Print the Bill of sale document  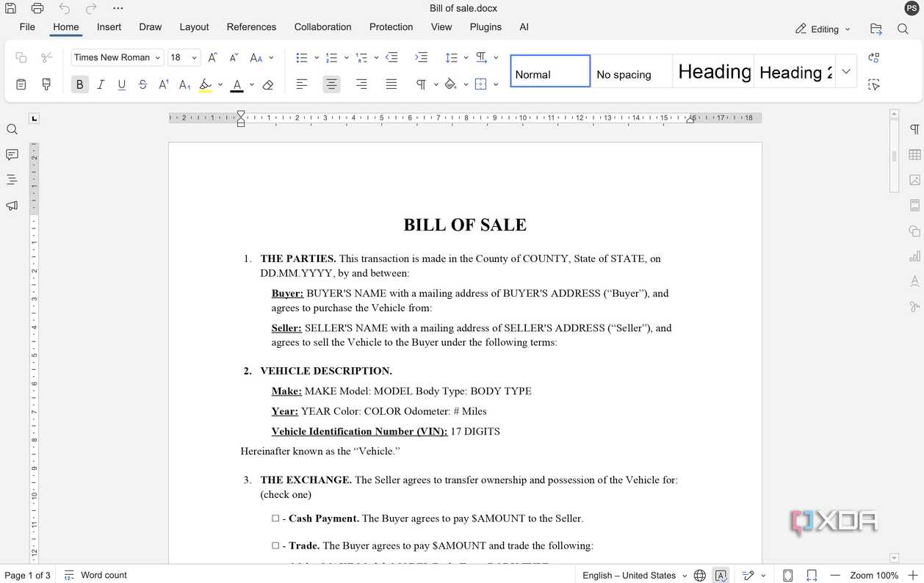[x=37, y=9]
